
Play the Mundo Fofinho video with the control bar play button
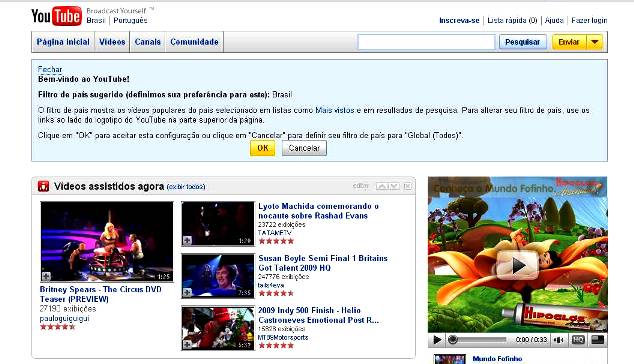[x=437, y=340]
